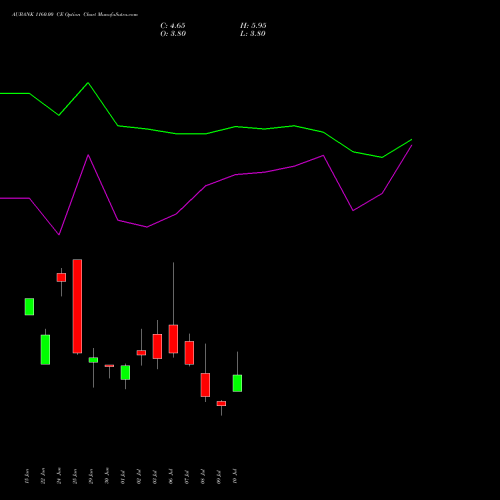500x500 pixels.
Task: Select the 10 Jul date label
Action: tap(235, 477)
